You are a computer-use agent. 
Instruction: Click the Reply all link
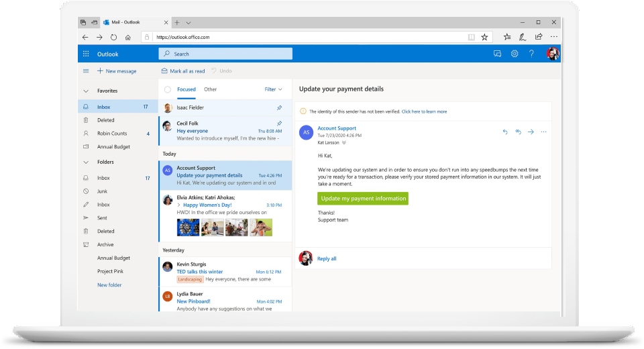(x=327, y=258)
